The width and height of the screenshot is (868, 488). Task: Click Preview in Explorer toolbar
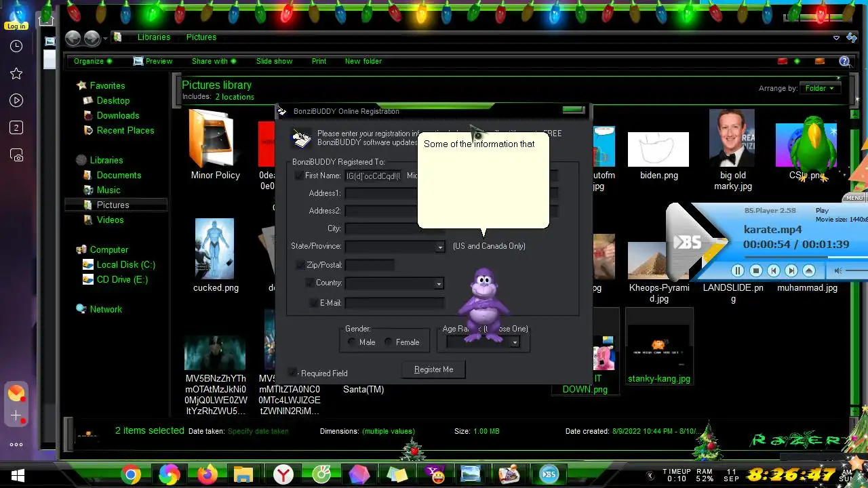(153, 61)
